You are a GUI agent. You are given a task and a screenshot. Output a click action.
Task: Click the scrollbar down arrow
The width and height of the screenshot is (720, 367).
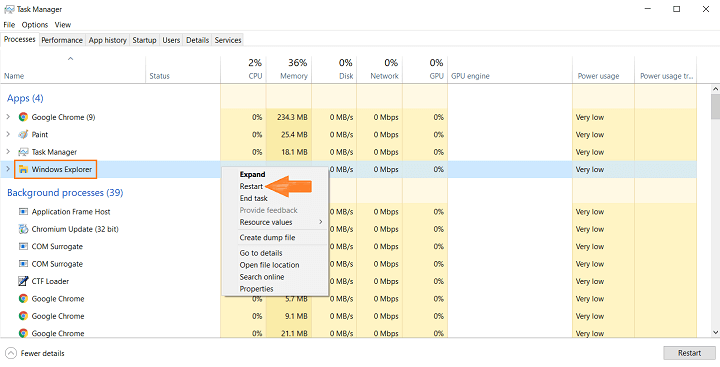point(715,333)
